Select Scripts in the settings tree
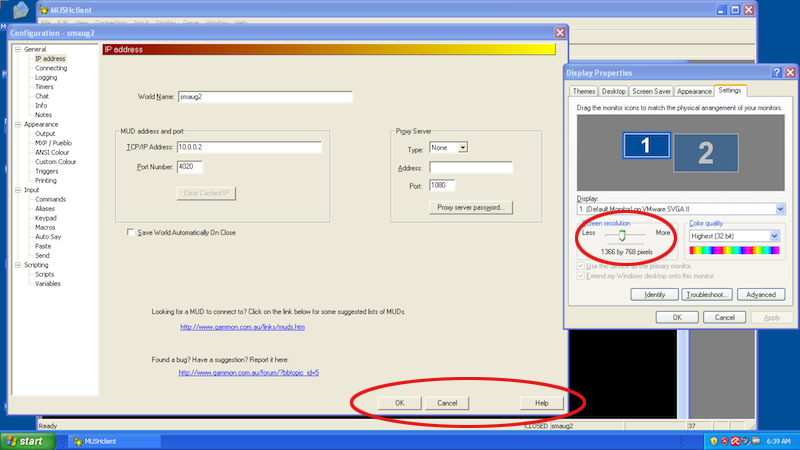Viewport: 800px width, 450px height. coord(44,274)
